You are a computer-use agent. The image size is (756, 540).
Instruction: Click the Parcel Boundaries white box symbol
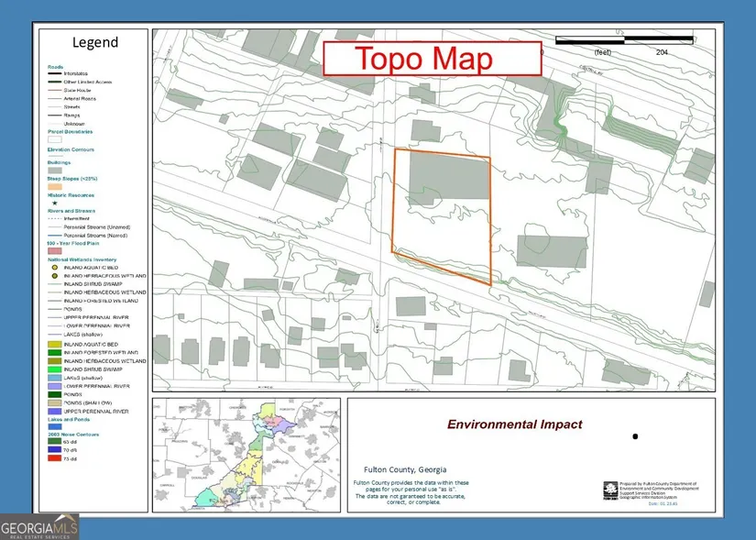click(54, 139)
